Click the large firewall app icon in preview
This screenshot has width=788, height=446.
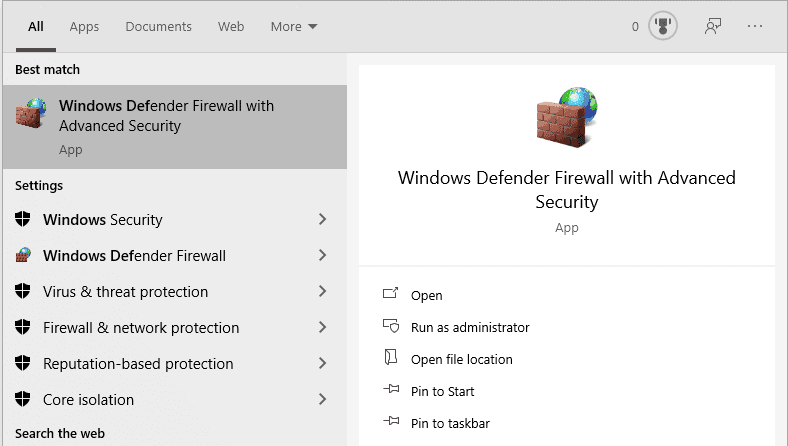567,117
